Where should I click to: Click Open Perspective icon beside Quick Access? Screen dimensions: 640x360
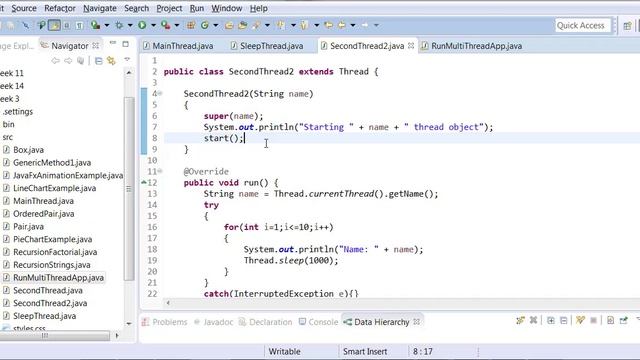click(627, 26)
